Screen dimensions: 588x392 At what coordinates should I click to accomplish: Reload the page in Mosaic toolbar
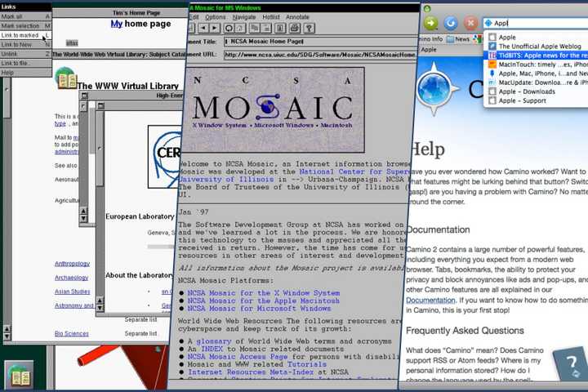[229, 28]
